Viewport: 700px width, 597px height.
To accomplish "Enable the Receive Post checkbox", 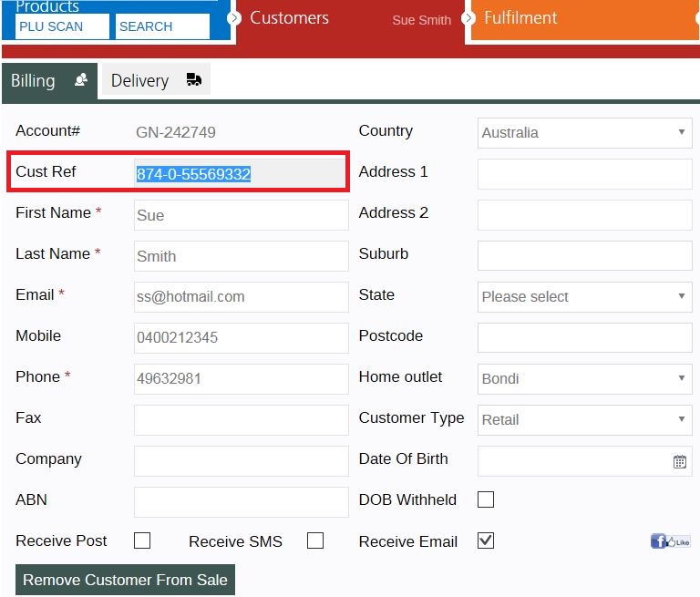I will 142,540.
